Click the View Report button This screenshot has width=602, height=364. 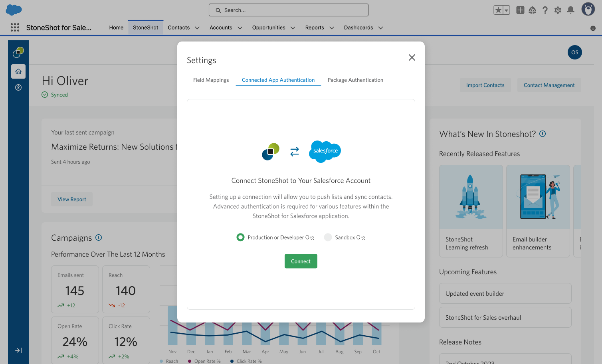[x=72, y=199]
